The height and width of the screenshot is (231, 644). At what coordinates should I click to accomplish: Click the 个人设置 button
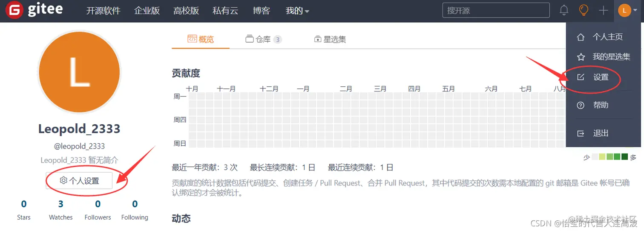point(79,181)
